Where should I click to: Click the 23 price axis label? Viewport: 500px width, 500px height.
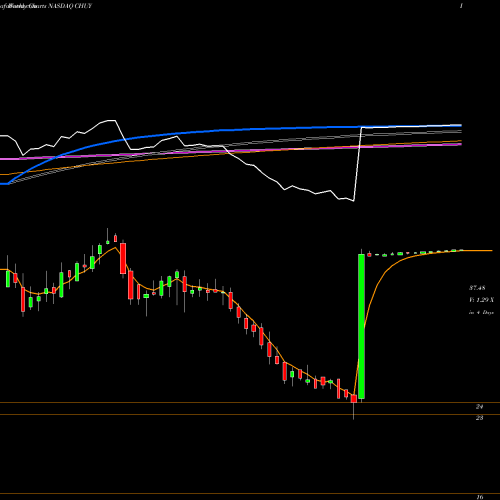(479, 418)
